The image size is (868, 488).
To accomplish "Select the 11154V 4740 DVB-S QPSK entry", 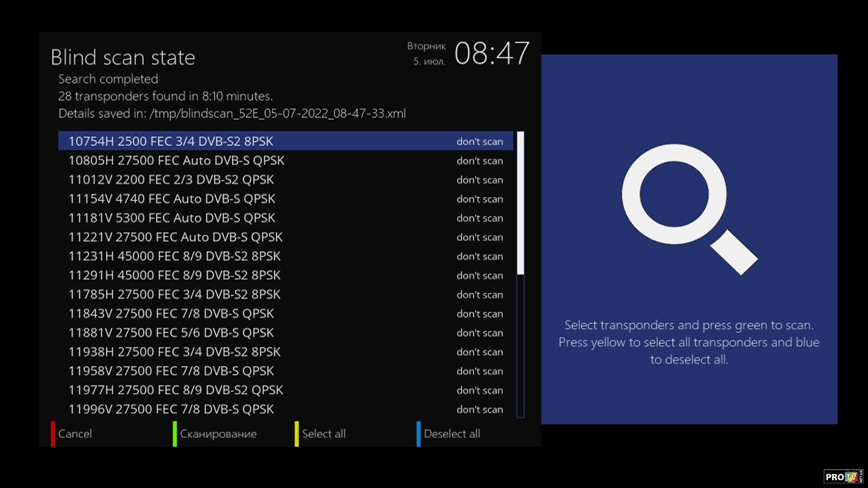I will click(x=286, y=199).
